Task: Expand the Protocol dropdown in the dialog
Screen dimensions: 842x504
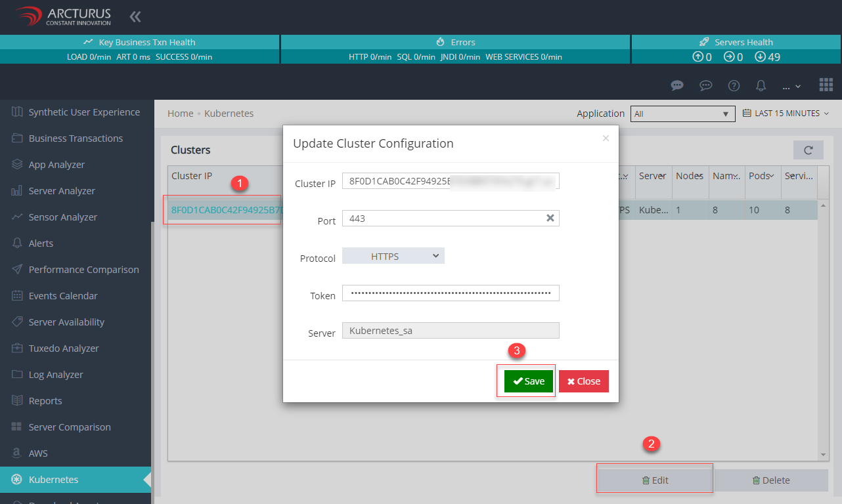Action: 393,255
